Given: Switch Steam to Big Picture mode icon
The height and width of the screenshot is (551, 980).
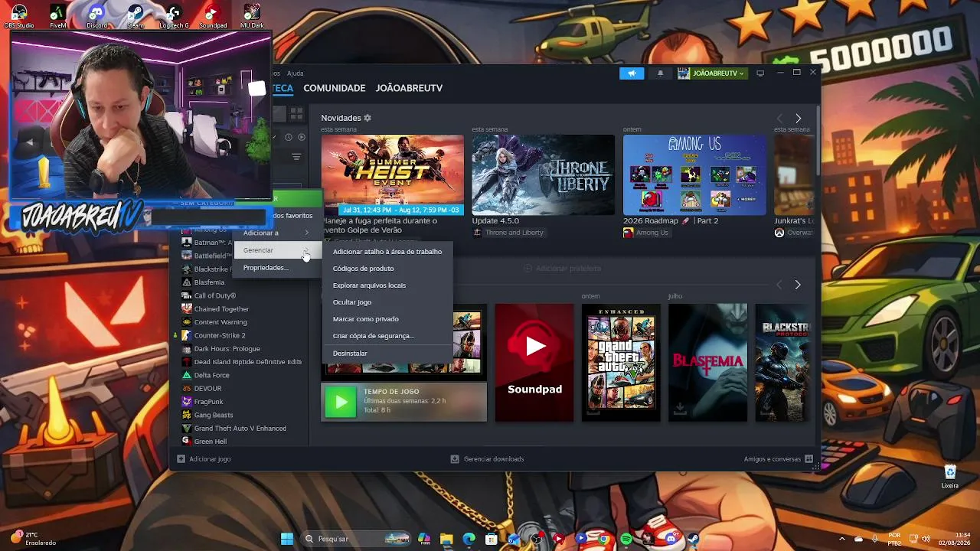Looking at the screenshot, I should click(x=760, y=73).
